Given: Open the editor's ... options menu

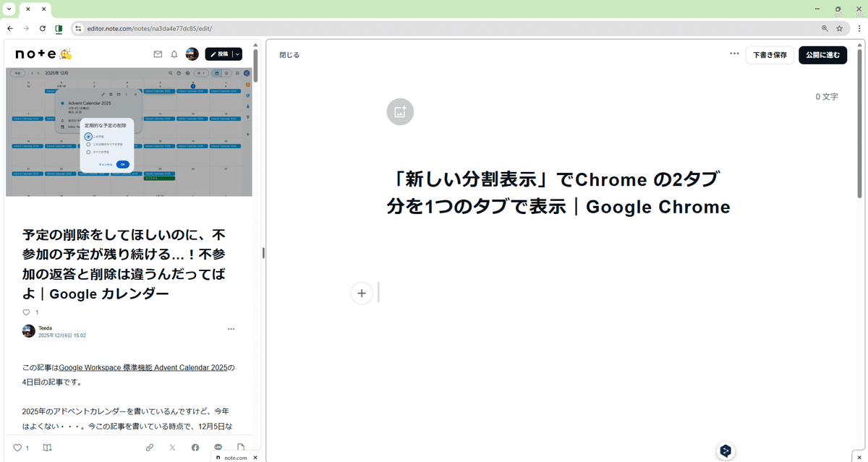Looking at the screenshot, I should click(734, 54).
